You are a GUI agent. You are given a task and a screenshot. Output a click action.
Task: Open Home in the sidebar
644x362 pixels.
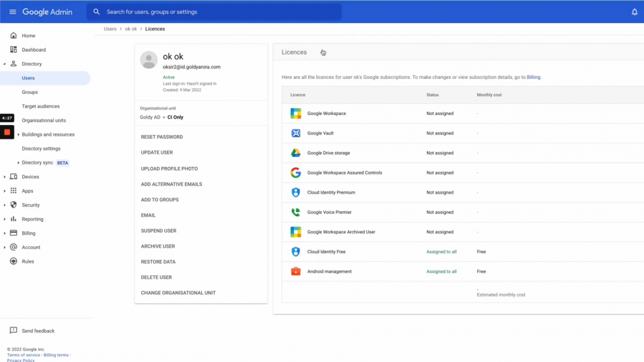pos(28,36)
